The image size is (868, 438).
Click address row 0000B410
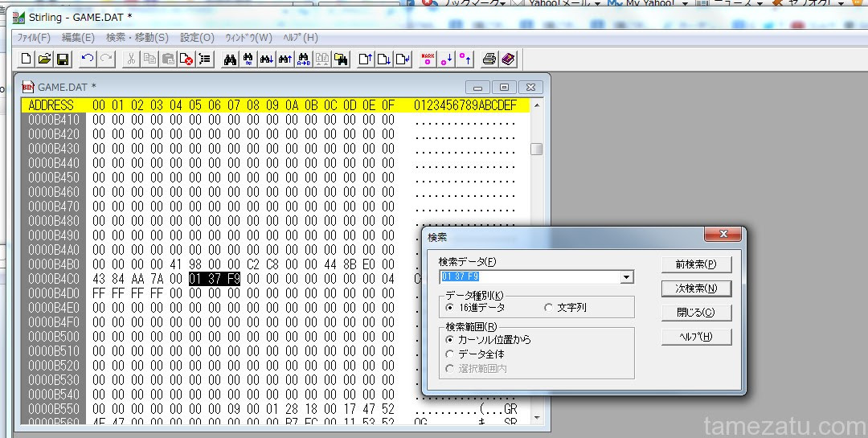point(54,120)
